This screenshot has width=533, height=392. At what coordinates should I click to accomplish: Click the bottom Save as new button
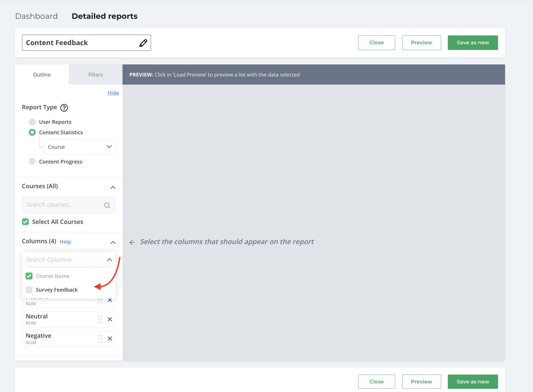[x=473, y=382]
